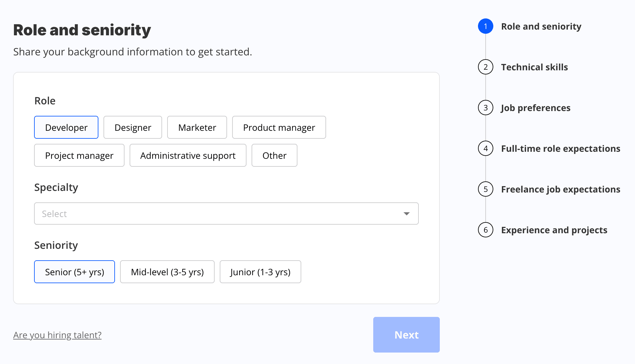Click the step 4 circle icon
Screen dimensions: 635x364
coord(485,149)
